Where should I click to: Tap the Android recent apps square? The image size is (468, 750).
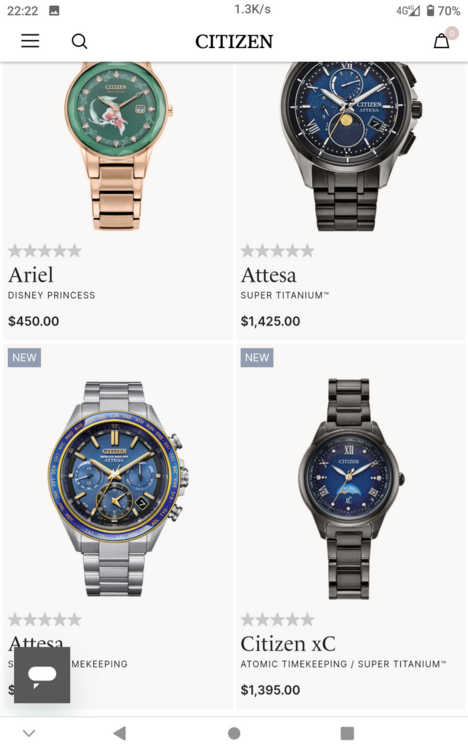(347, 733)
